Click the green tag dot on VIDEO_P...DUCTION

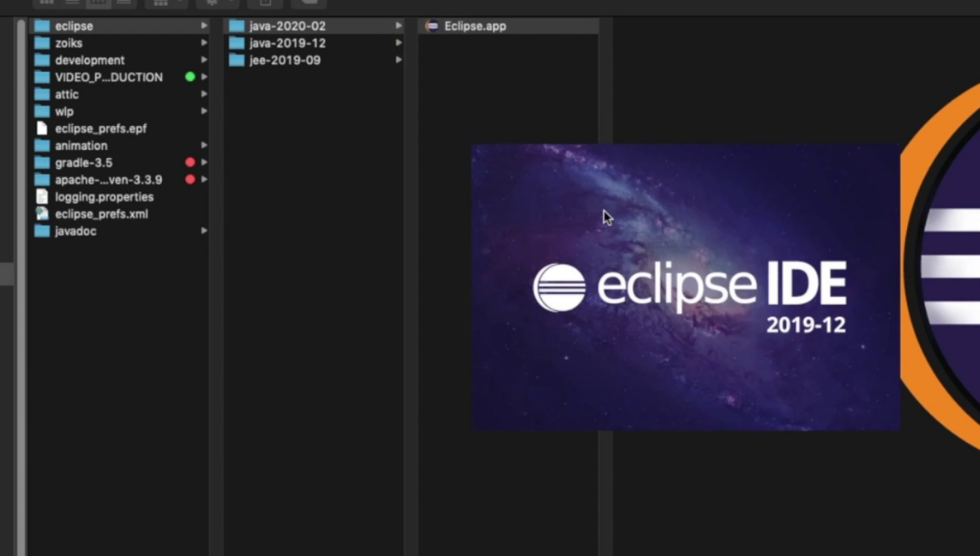[190, 77]
